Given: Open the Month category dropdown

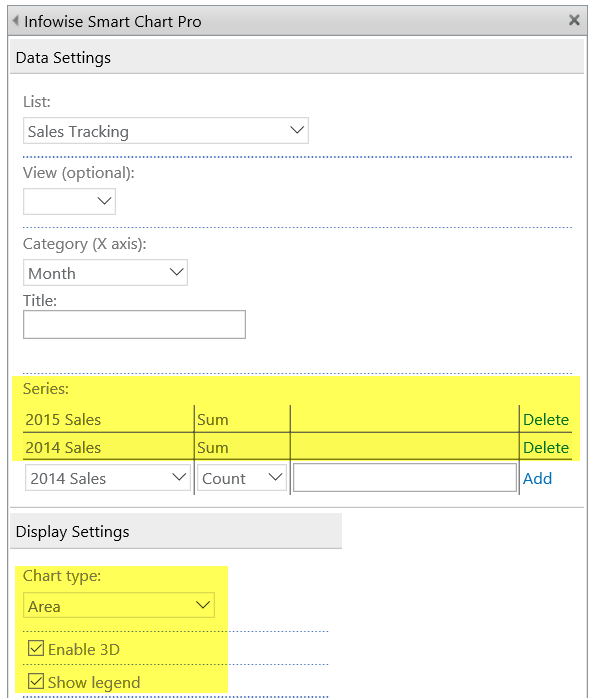Looking at the screenshot, I should click(x=105, y=272).
